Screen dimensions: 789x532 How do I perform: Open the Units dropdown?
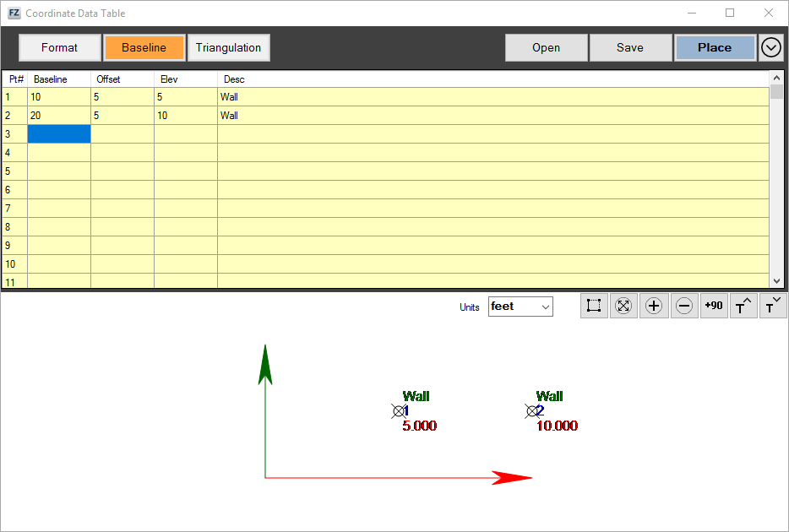click(x=520, y=307)
